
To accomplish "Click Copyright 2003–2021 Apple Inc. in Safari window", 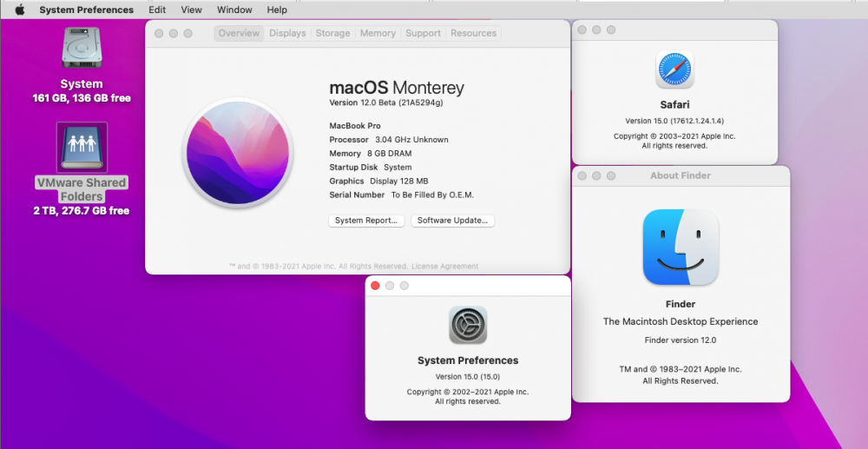I will (674, 136).
